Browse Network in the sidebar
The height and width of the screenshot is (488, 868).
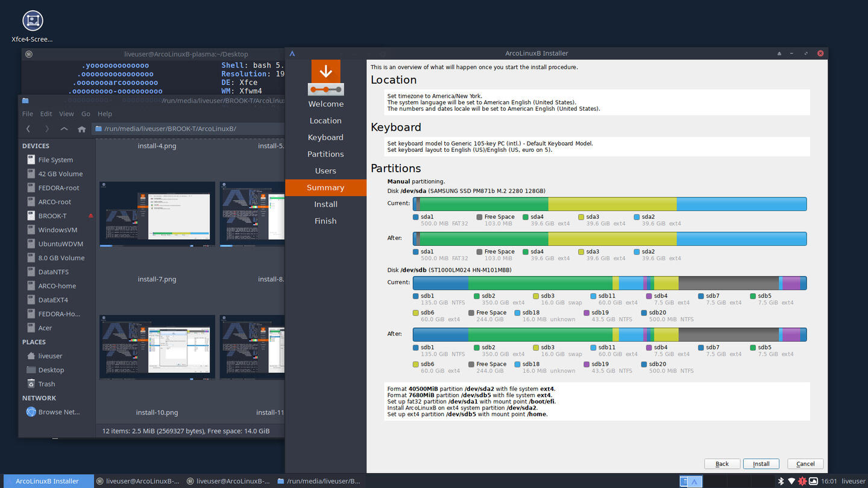(x=55, y=412)
